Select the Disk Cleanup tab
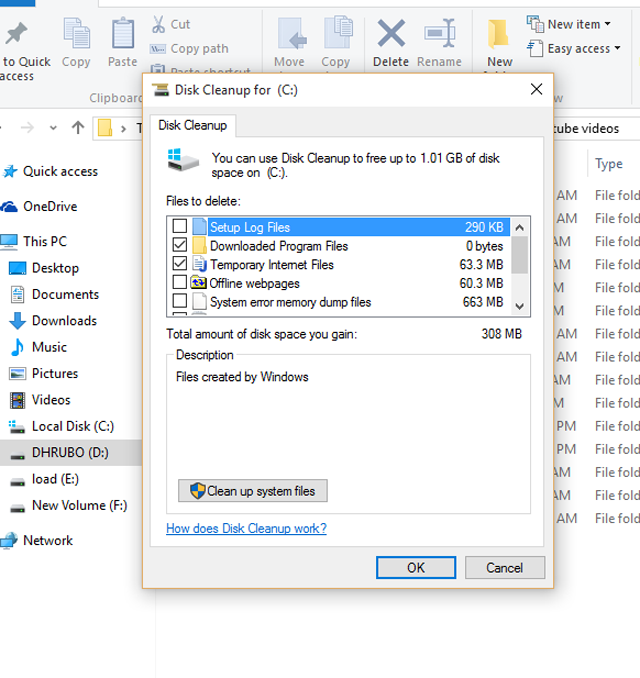The width and height of the screenshot is (640, 678). pos(192,125)
